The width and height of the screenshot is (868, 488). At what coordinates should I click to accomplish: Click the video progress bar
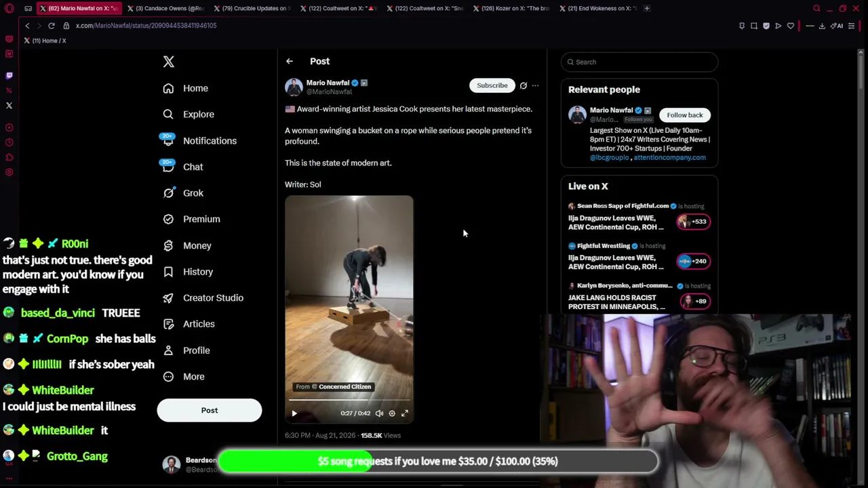click(349, 401)
